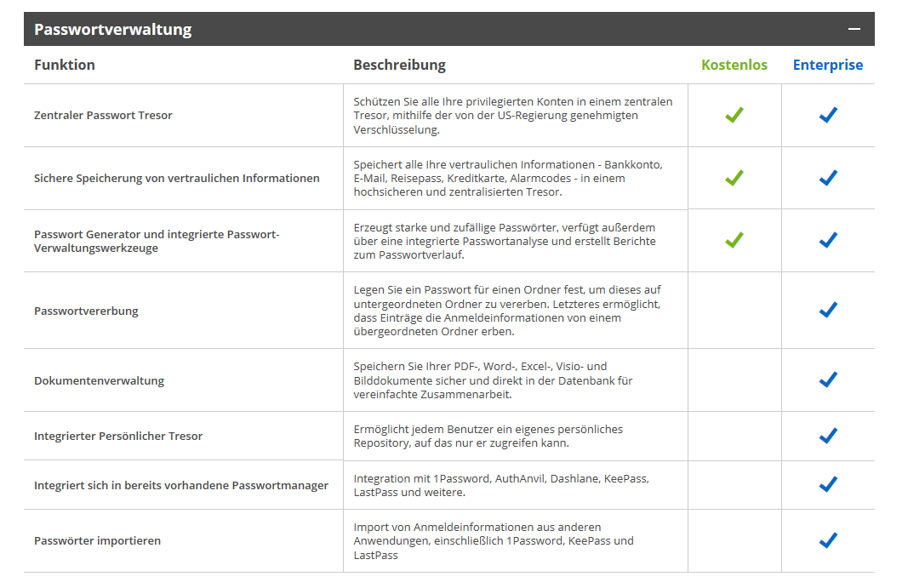
Task: Select the Enterprise checkmark for Passwortmanager-Integration row
Action: pyautogui.click(x=827, y=484)
